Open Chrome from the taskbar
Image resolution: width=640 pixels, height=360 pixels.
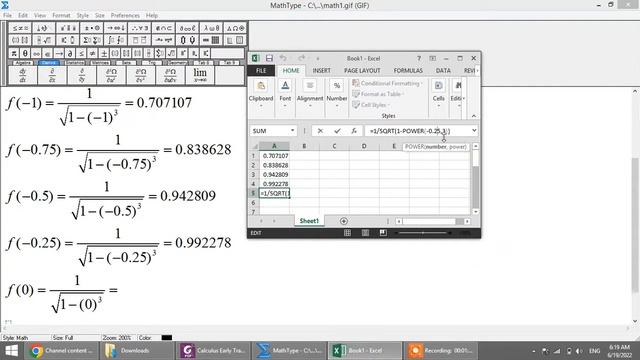[x=62, y=351]
